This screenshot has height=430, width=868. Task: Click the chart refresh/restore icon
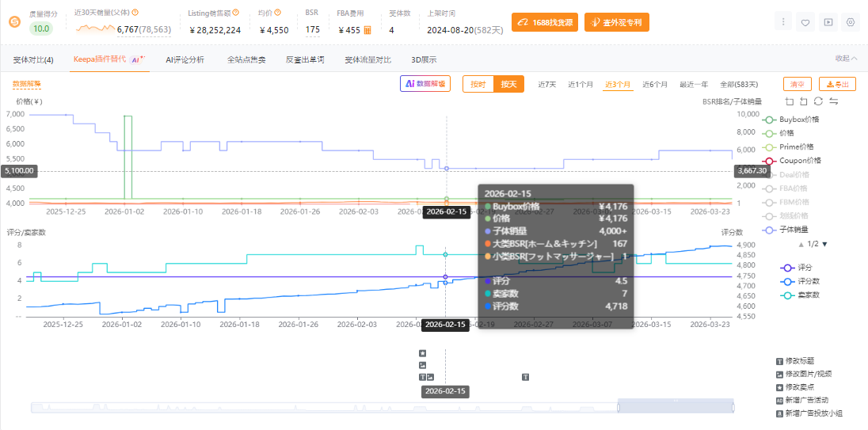click(818, 101)
